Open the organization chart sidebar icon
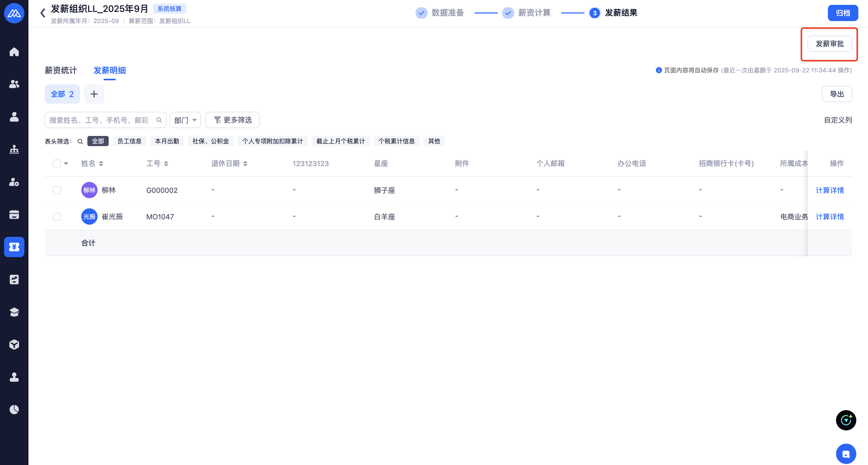The height and width of the screenshot is (465, 868). pos(14,149)
